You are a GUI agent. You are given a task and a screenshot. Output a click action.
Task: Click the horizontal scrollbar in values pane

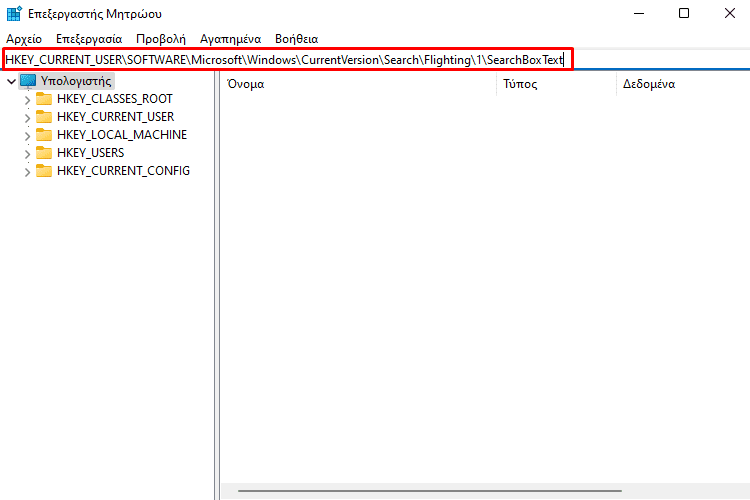click(430, 490)
